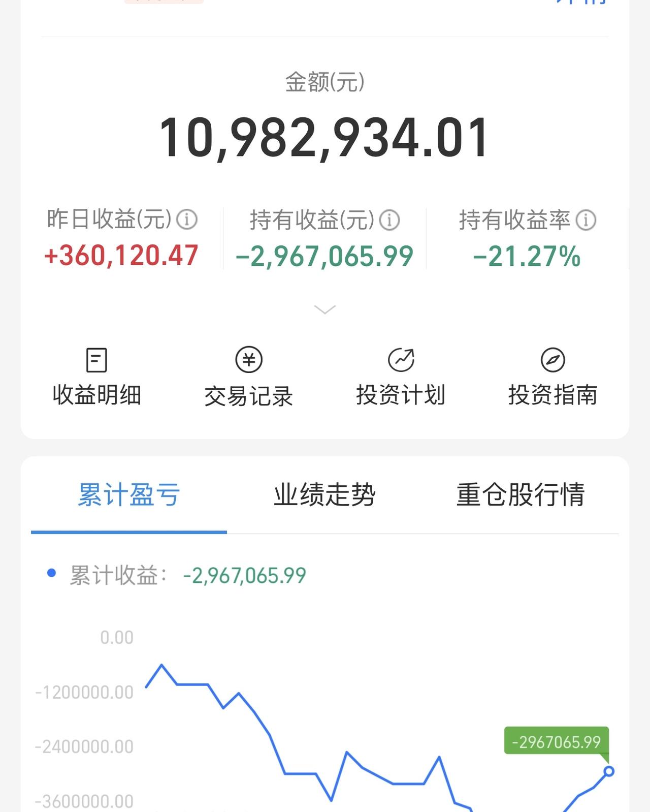
Task: Tap the total amount 10,982,934.01
Action: pyautogui.click(x=325, y=138)
